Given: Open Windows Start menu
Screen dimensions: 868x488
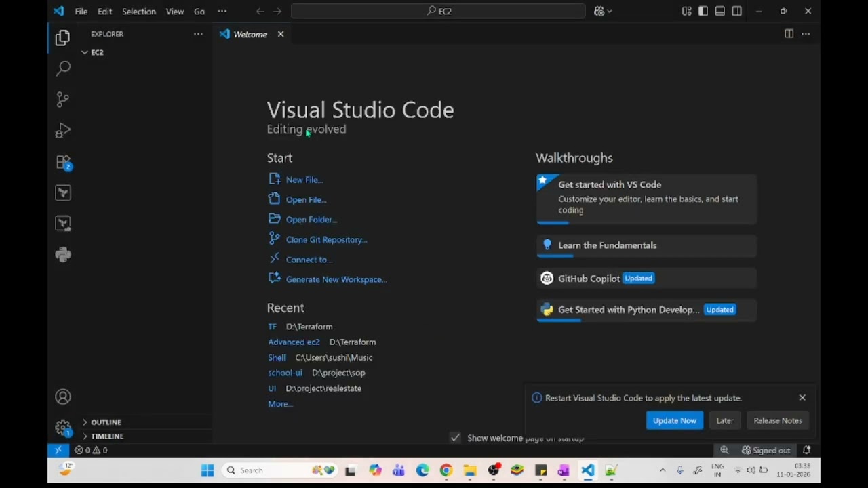Looking at the screenshot, I should click(x=208, y=470).
